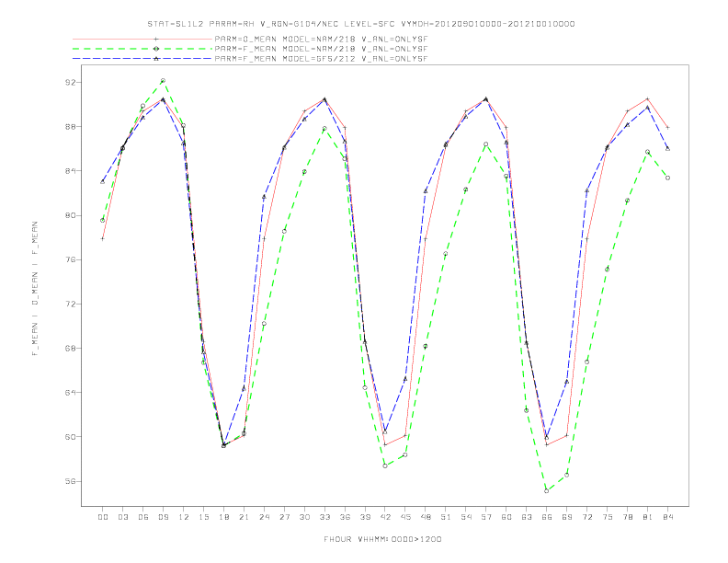Click forecast hour label 27 on x-axis
This screenshot has height=563, width=728.
(x=284, y=517)
